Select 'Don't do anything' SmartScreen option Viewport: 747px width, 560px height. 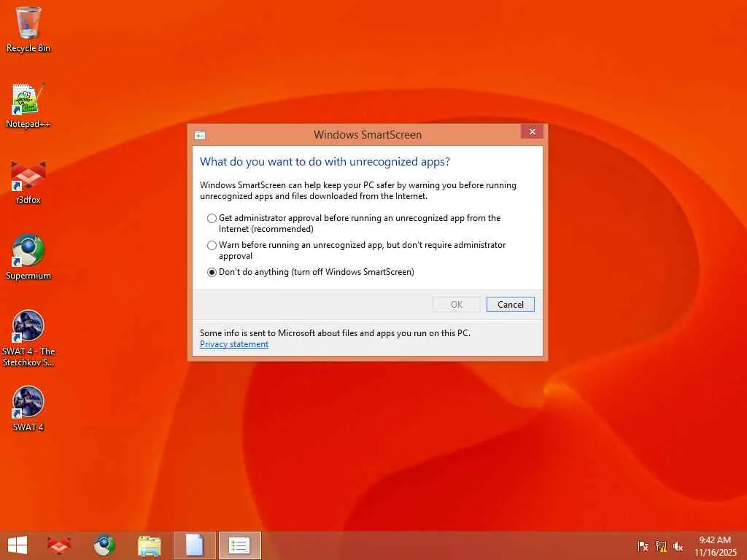(x=311, y=272)
